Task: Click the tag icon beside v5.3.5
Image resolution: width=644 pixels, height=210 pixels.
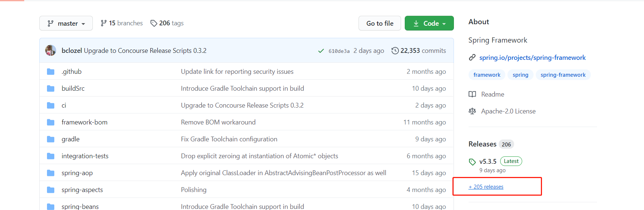Action: click(472, 162)
